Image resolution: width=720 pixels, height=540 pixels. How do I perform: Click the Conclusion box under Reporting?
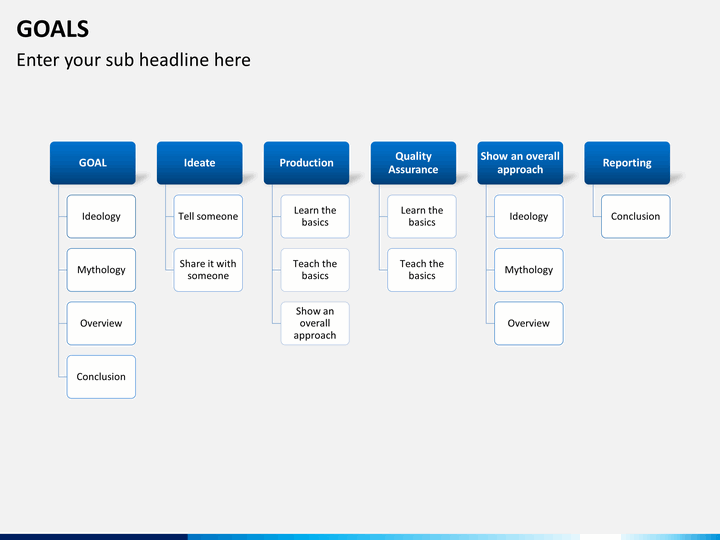(636, 216)
